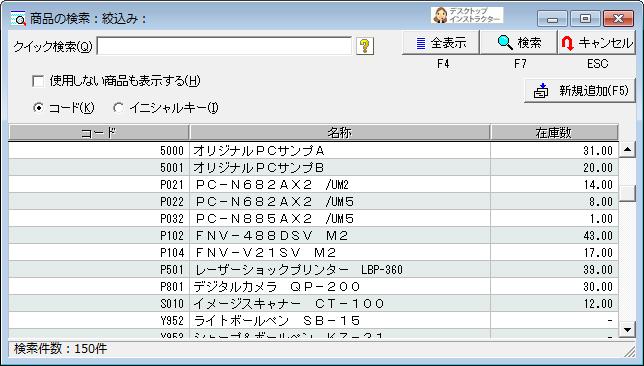Select row レーザーショックプリンター LBP-360
This screenshot has width=644, height=366.
click(313, 269)
